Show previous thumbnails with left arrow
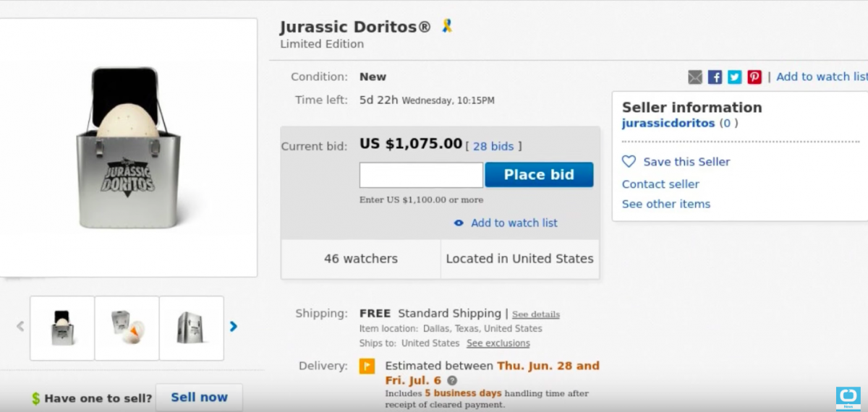The image size is (868, 412). [x=20, y=327]
